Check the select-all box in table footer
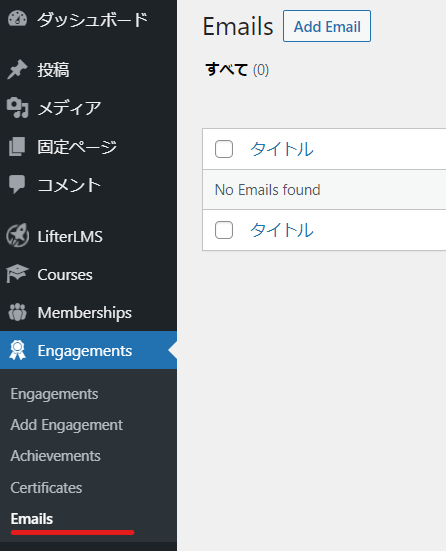Image resolution: width=446 pixels, height=551 pixels. click(x=224, y=230)
